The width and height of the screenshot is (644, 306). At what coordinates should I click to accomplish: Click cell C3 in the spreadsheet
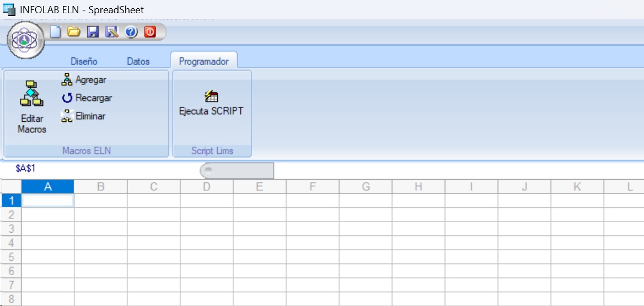point(153,229)
